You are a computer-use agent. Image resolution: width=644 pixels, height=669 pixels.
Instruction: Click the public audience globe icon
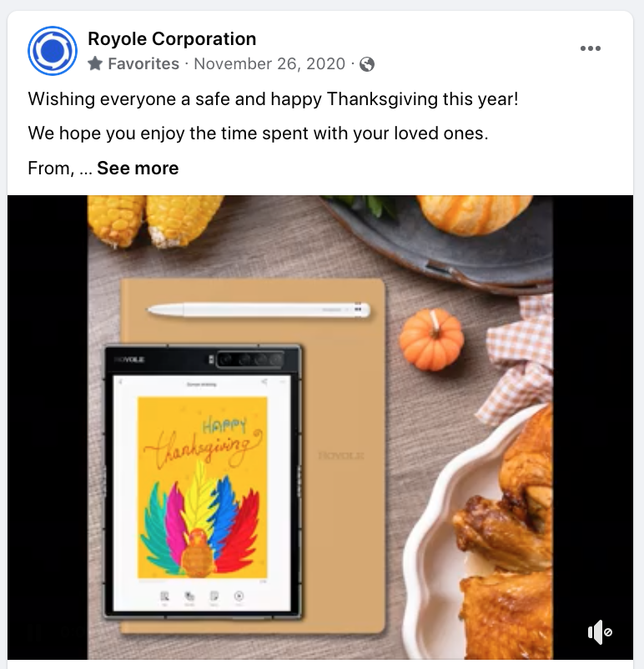point(367,64)
